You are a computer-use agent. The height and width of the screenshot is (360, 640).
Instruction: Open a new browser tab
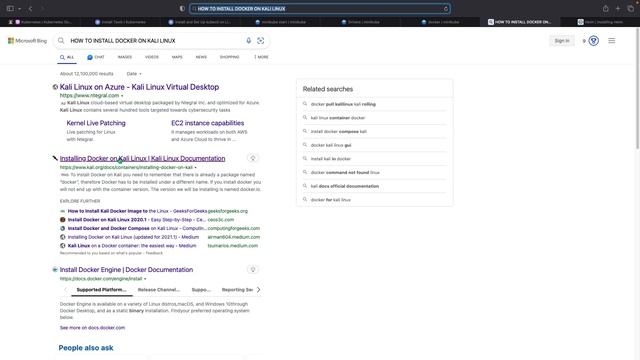[x=618, y=9]
